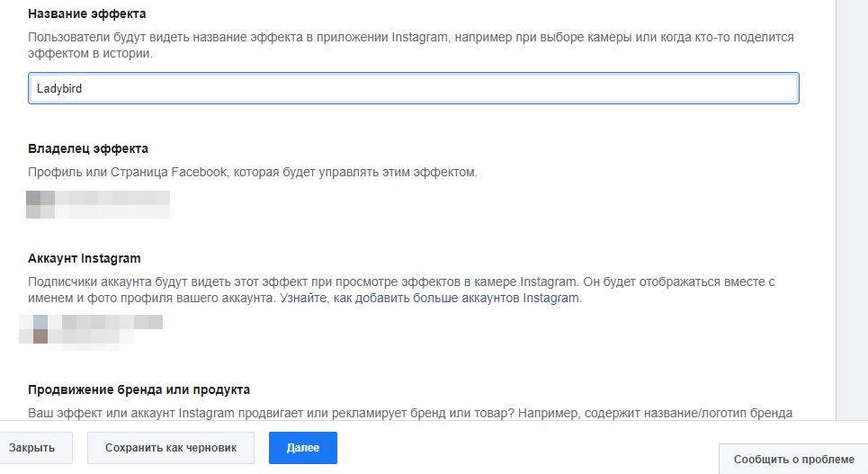Open Сообщить о проблеме
The width and height of the screenshot is (868, 474).
coord(793,459)
